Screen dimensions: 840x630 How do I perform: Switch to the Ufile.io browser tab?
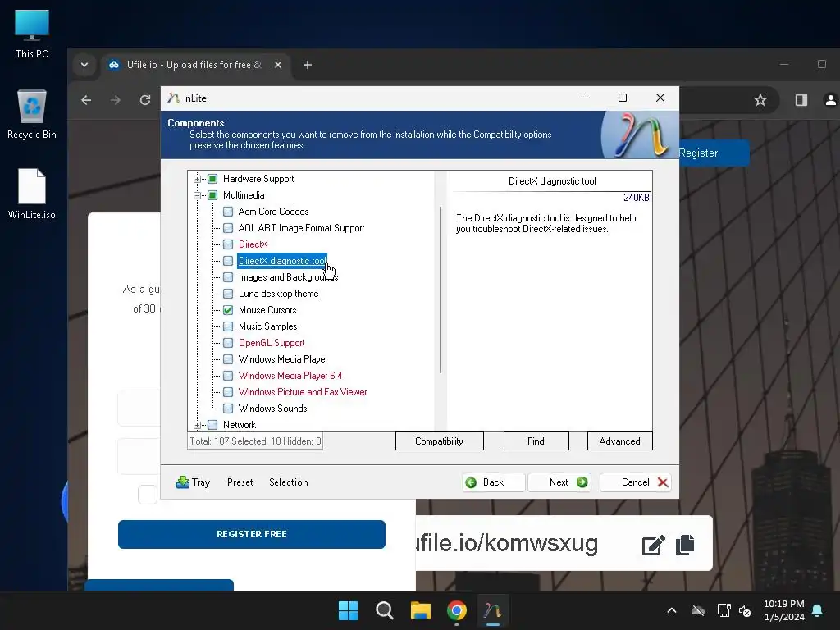click(x=195, y=65)
